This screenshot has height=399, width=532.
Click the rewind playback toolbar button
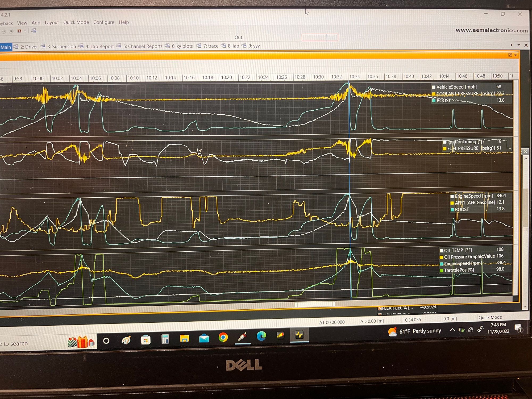coord(4,31)
